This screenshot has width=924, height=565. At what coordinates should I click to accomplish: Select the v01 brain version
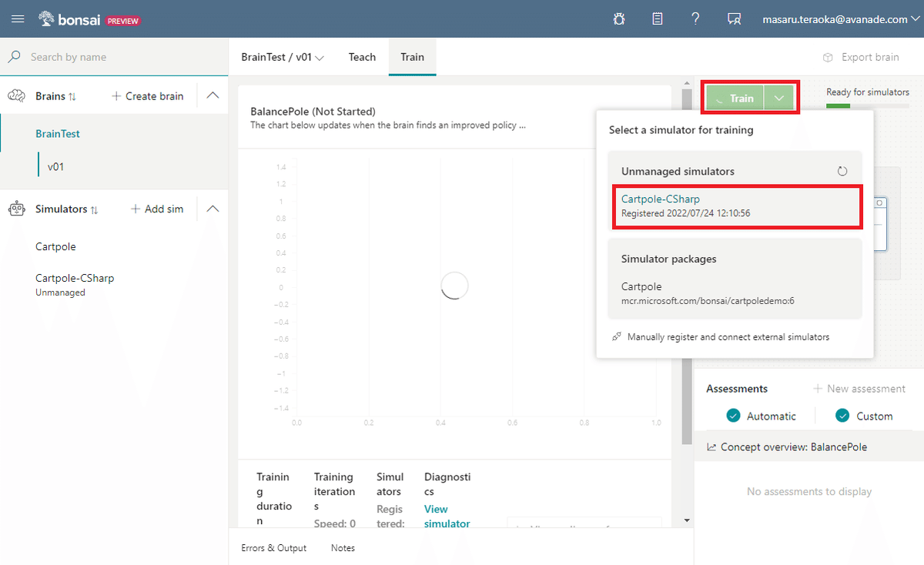[x=55, y=166]
